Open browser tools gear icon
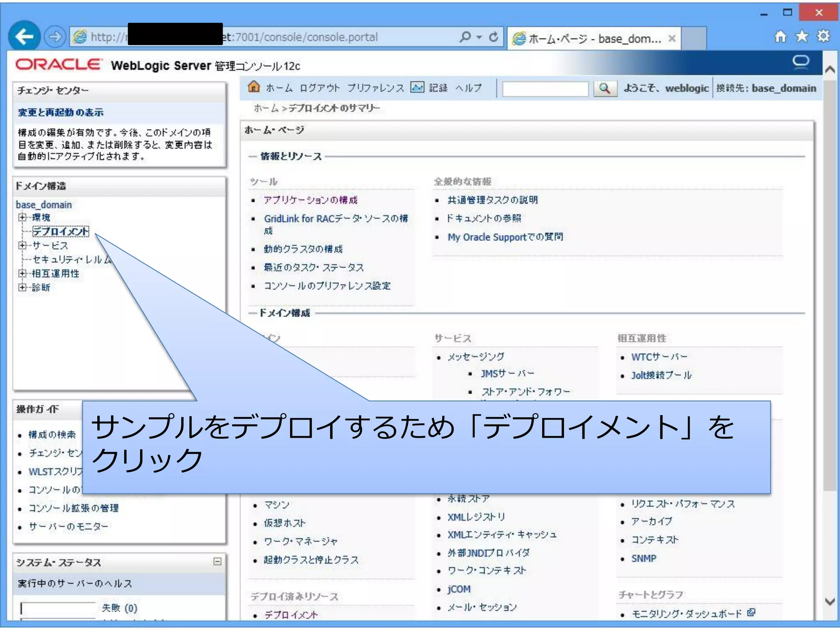840x630 pixels. [x=823, y=36]
